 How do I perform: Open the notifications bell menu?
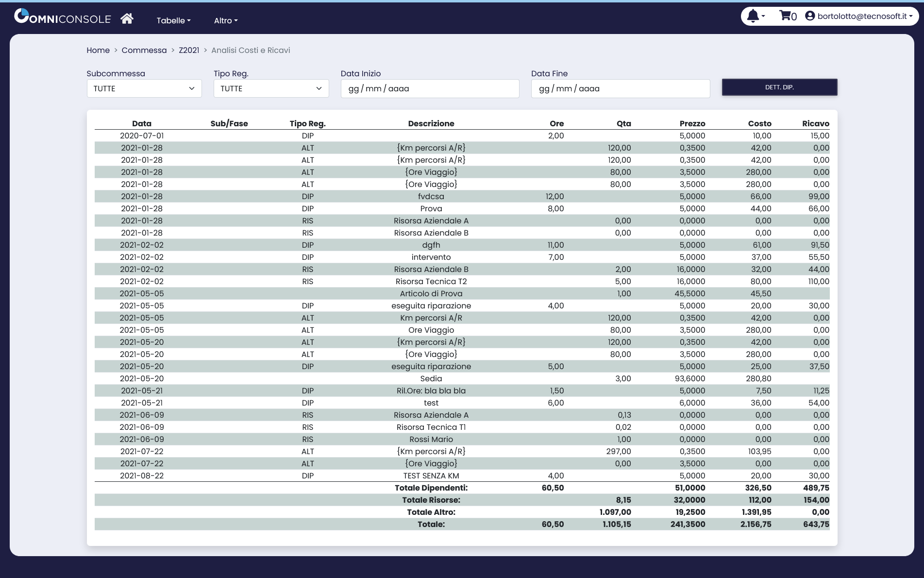pos(756,16)
